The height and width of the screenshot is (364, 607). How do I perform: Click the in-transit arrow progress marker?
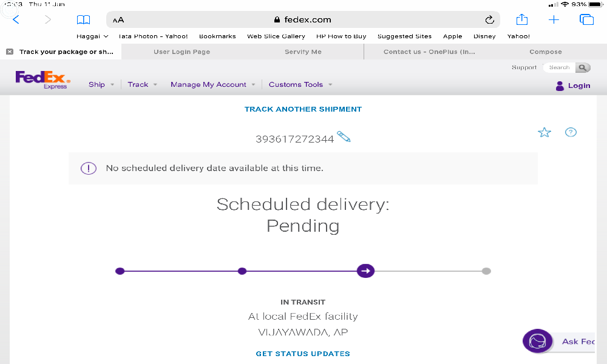pos(365,271)
